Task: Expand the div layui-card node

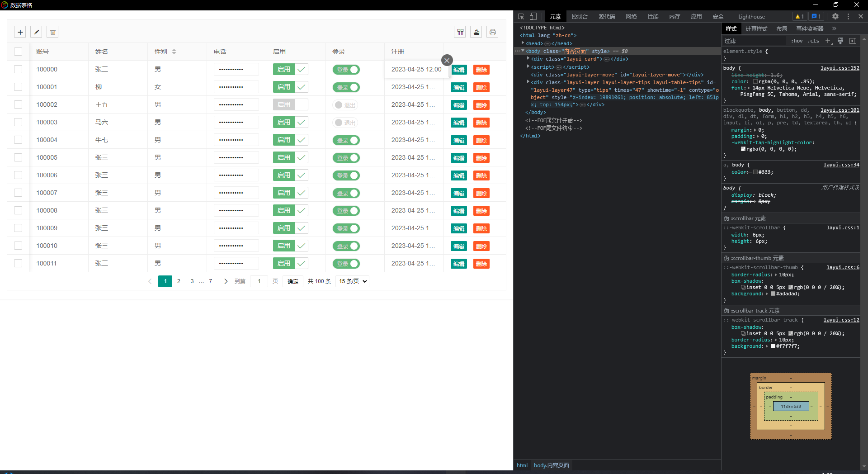Action: (x=528, y=58)
